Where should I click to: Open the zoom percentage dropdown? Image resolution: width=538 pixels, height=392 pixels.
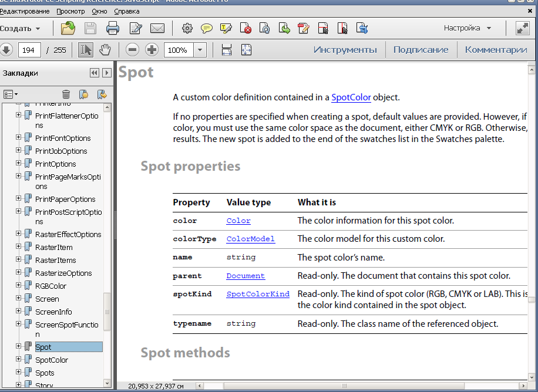point(200,50)
